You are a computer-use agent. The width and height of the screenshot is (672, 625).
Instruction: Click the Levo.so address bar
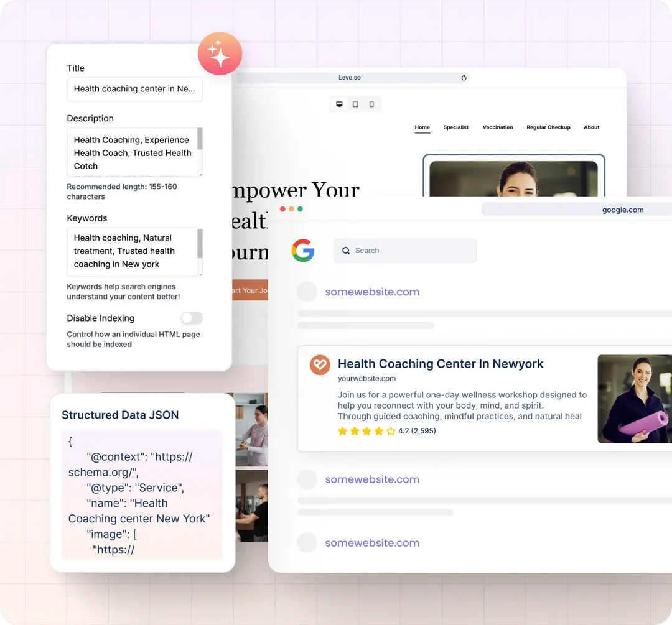click(352, 78)
